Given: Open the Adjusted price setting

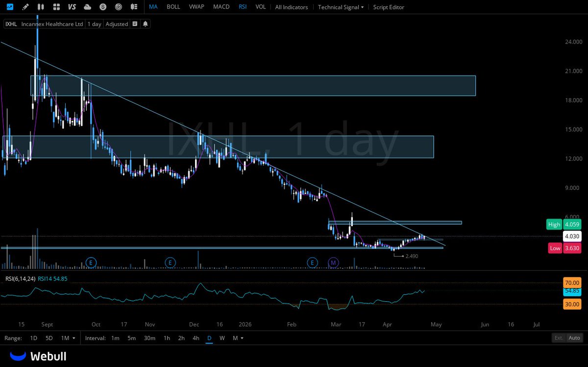Looking at the screenshot, I should [x=117, y=24].
